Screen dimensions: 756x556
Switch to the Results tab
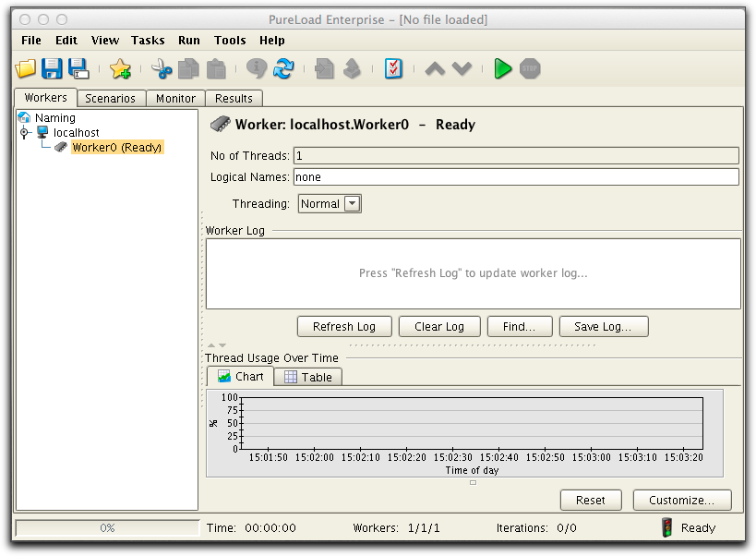pyautogui.click(x=234, y=99)
